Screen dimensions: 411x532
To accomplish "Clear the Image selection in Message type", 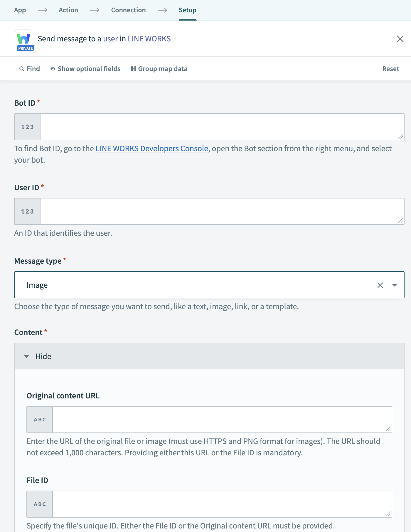I will click(380, 285).
